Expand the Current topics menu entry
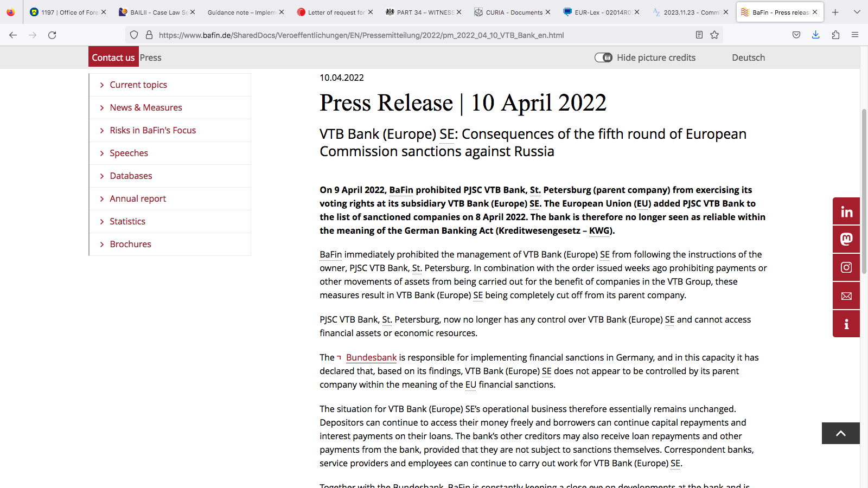This screenshot has width=868, height=488. [x=138, y=85]
